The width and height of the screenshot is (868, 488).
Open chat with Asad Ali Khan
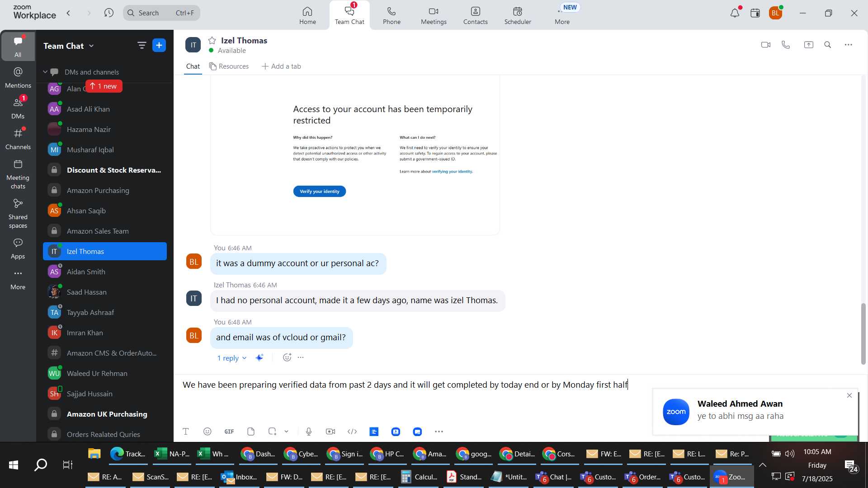pos(105,109)
